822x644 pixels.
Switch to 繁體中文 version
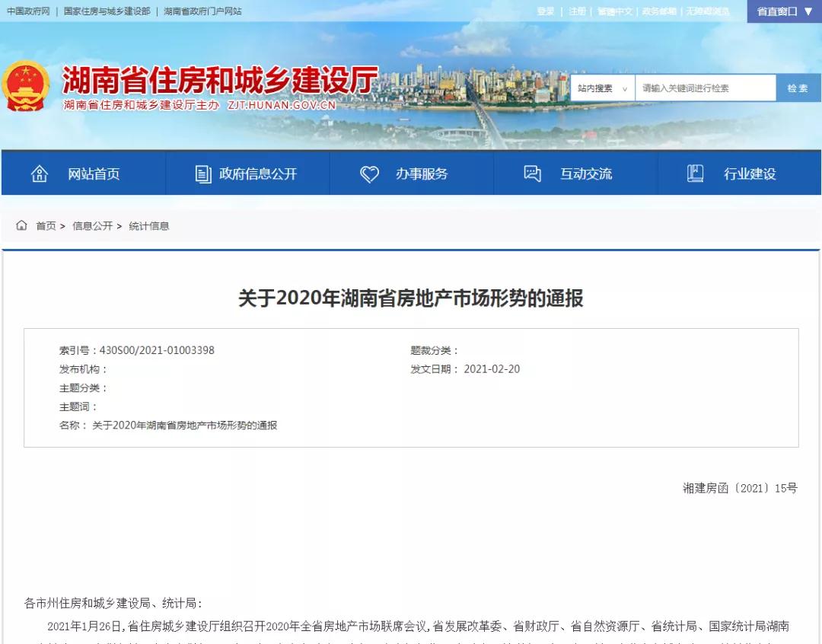(614, 11)
